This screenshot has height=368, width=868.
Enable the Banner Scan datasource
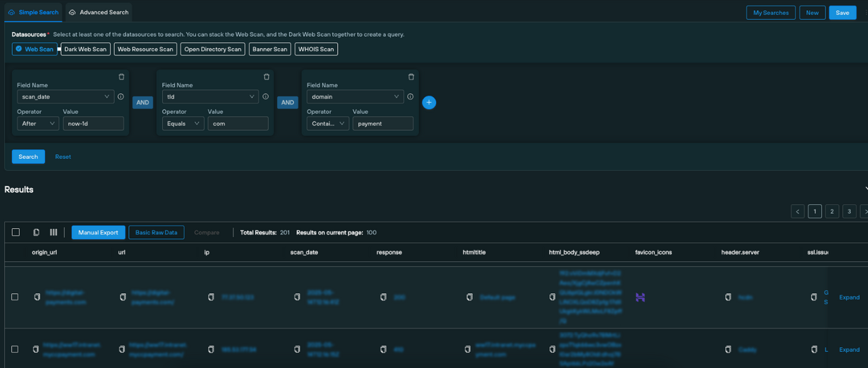270,49
